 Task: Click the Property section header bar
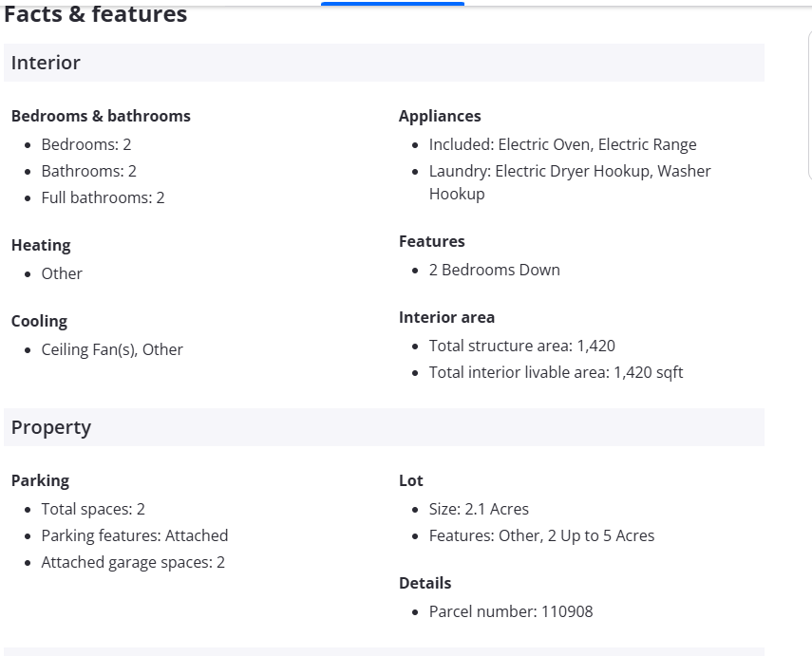tap(384, 427)
